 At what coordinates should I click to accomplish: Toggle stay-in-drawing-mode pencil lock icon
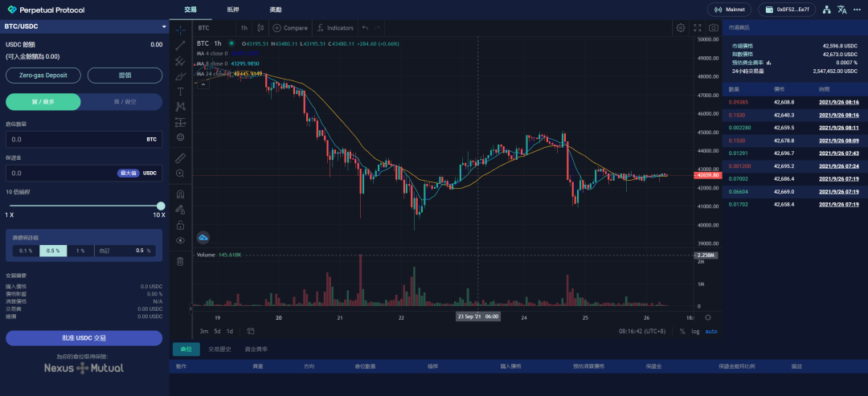tap(180, 210)
